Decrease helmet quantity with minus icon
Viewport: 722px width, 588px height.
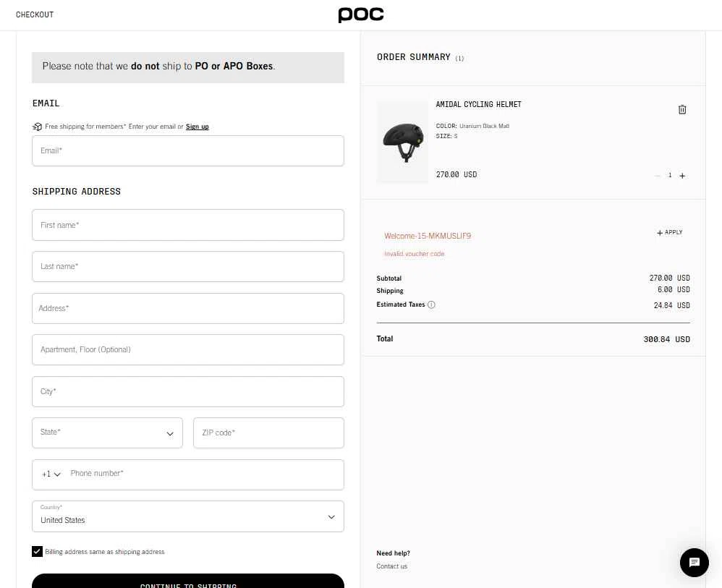[657, 176]
